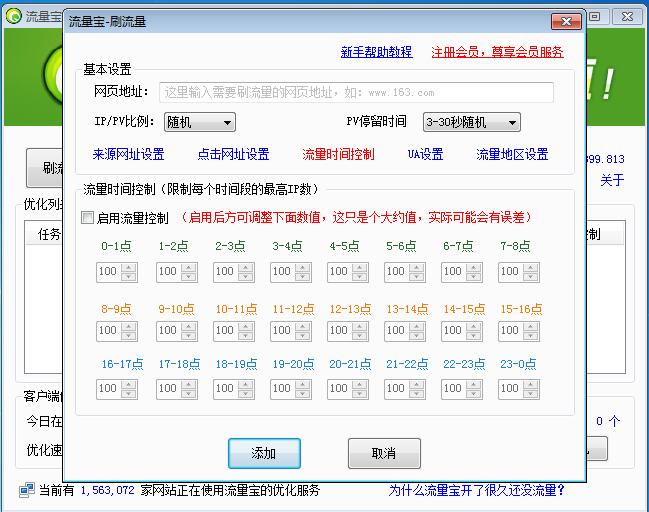Click the 21-22点 value spinner
The height and width of the screenshot is (512, 649).
coord(404,389)
